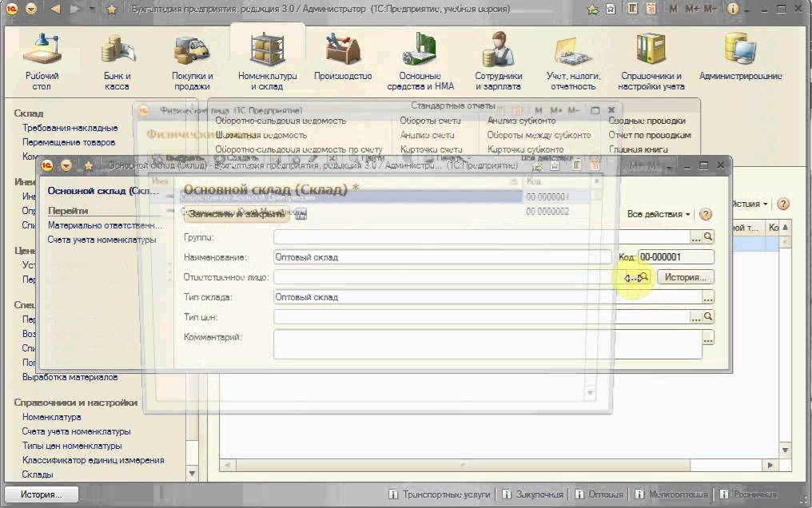This screenshot has height=508, width=812.
Task: Open Требования-накладные in the Склад group
Action: coord(70,128)
